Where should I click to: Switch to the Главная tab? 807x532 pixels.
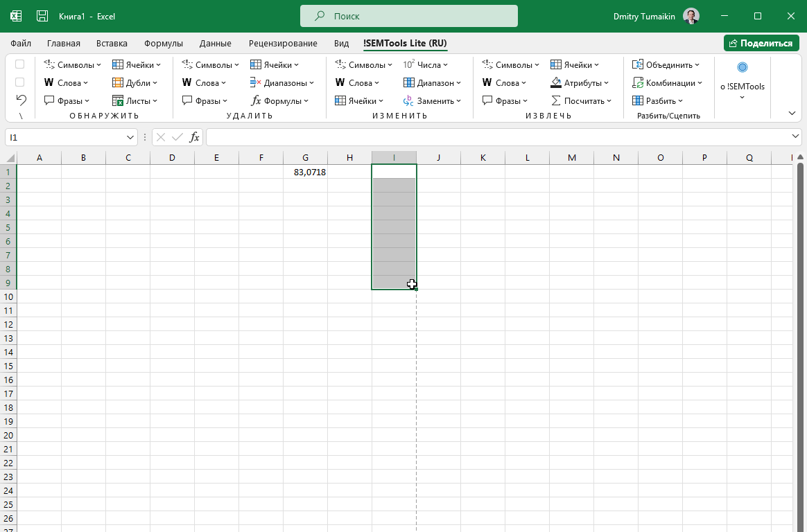pos(63,43)
